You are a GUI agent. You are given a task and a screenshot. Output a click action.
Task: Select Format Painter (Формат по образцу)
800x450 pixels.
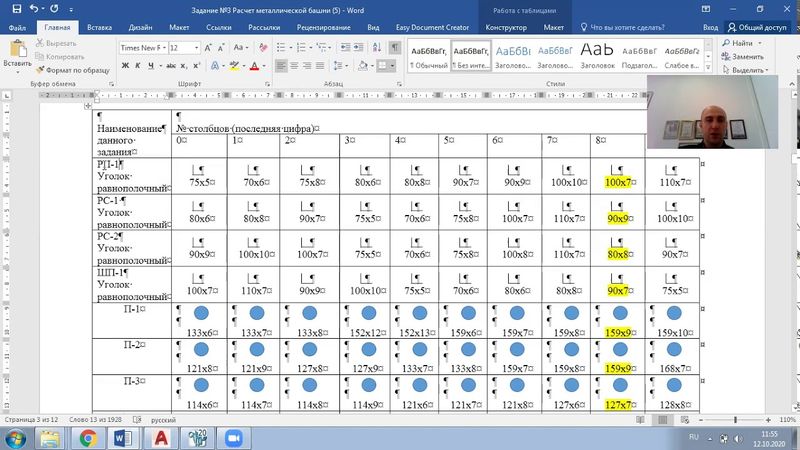[73, 70]
